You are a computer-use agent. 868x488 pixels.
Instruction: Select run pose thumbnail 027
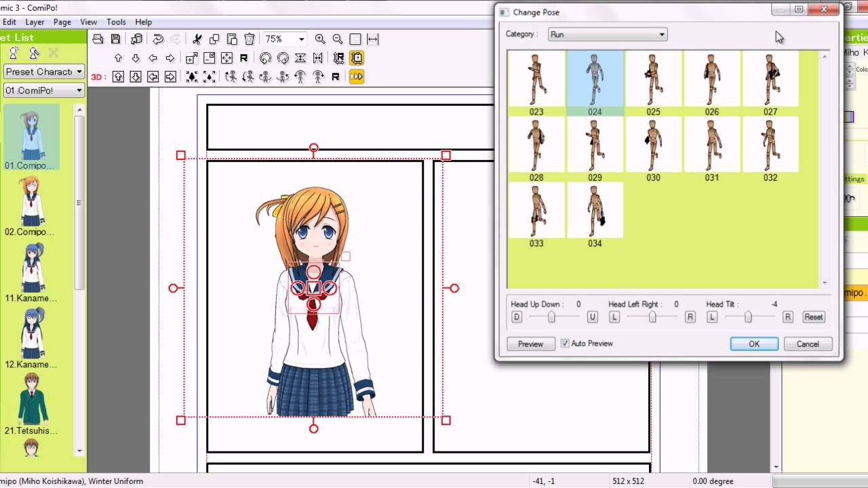(x=770, y=84)
